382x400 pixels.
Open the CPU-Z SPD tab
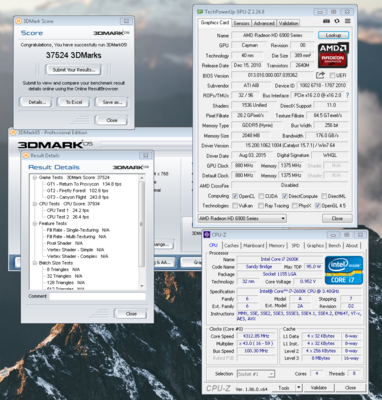(x=295, y=245)
